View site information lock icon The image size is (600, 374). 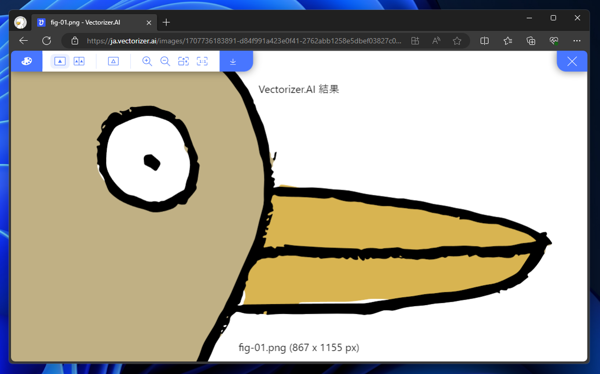(x=75, y=41)
